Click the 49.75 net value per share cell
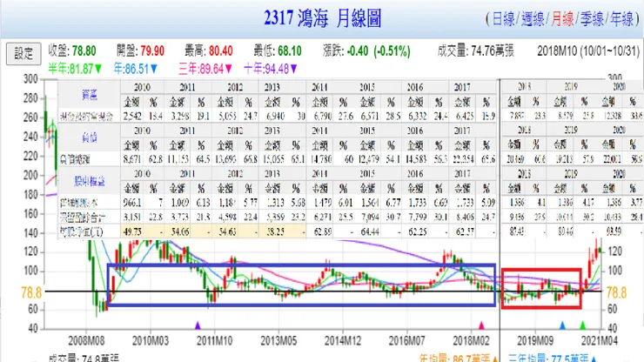Image resolution: width=644 pixels, height=362 pixels. tap(131, 231)
